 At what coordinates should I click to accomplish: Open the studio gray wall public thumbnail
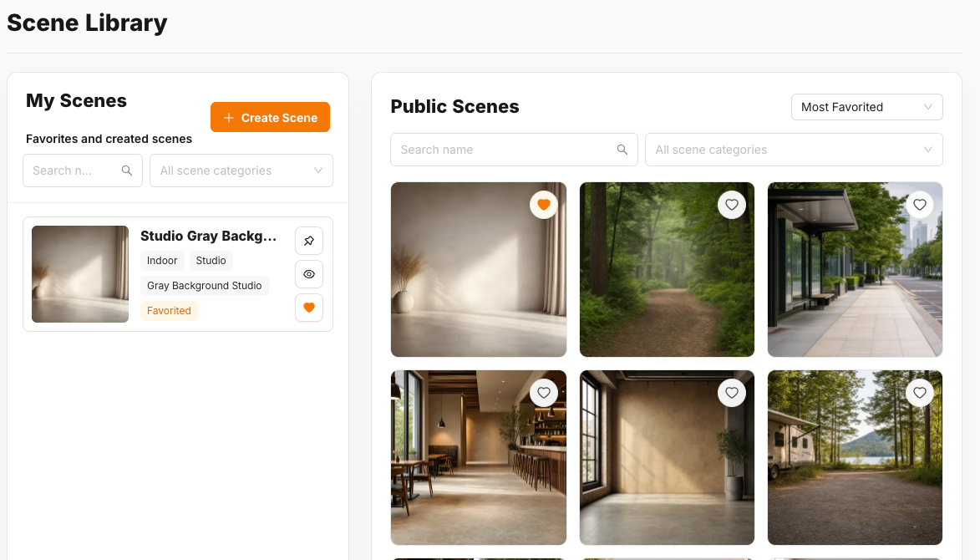[x=479, y=269]
